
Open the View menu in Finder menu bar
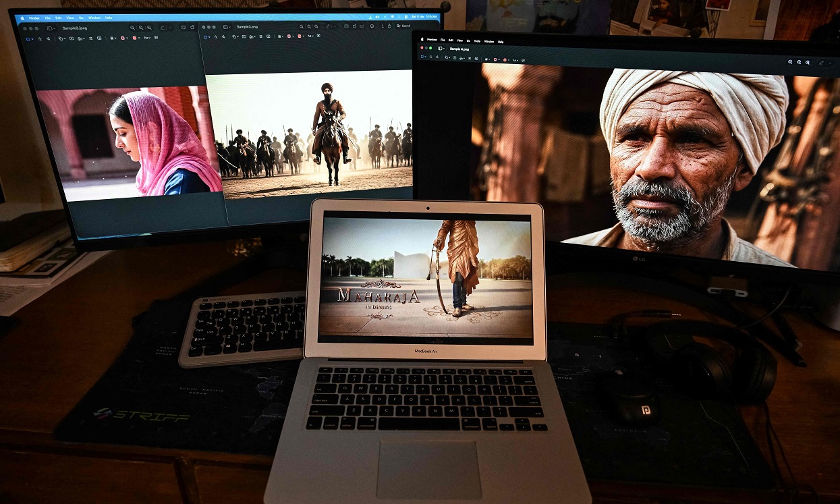(x=70, y=18)
